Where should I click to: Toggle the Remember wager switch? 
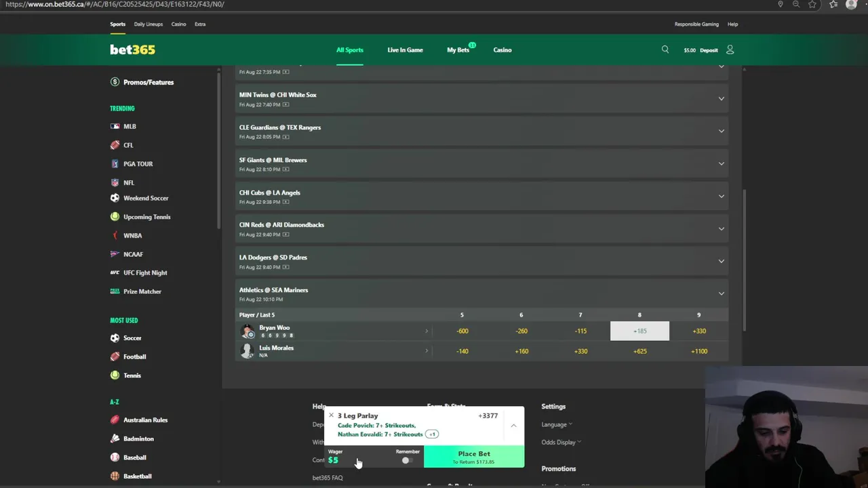(406, 460)
